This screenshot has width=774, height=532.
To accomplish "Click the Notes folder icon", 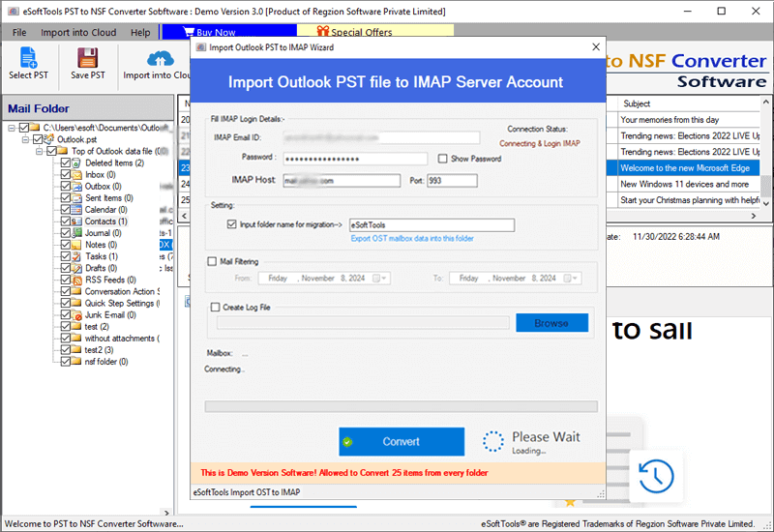I will coord(76,245).
